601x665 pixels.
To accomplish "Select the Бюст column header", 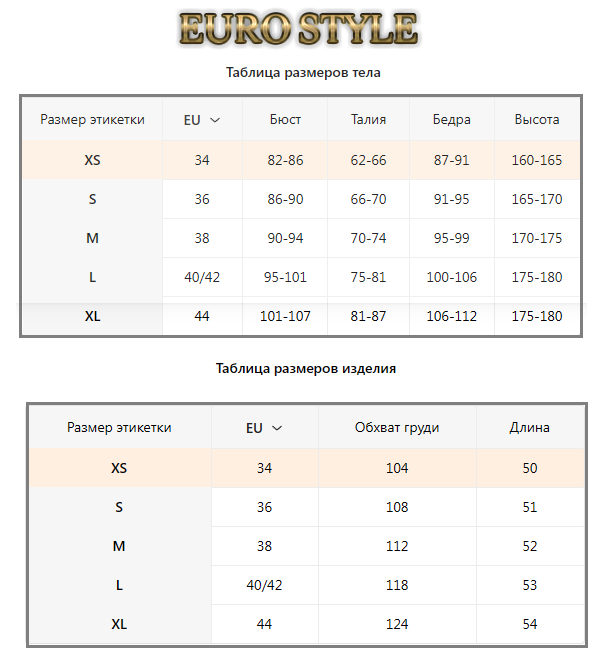I will click(x=285, y=120).
